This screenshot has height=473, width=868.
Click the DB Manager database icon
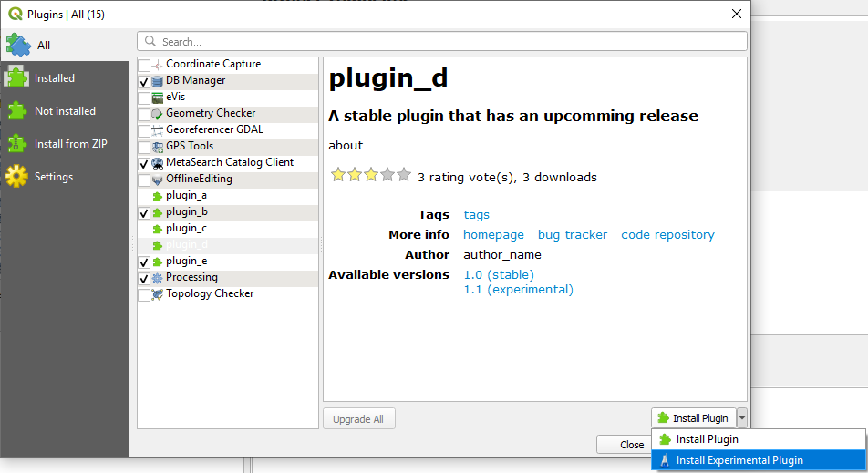point(157,81)
